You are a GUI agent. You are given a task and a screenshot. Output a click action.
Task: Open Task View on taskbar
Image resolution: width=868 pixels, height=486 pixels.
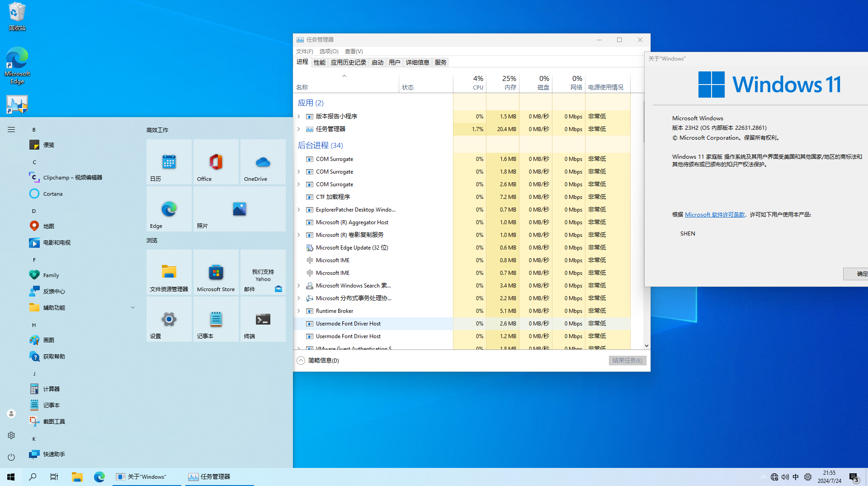pos(54,477)
